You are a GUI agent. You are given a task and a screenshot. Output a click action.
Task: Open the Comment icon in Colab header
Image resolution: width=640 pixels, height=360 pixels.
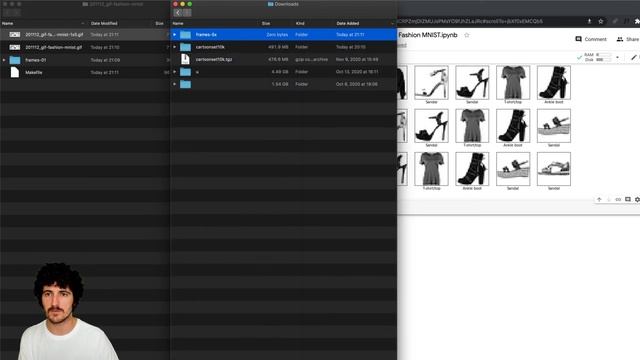click(578, 39)
